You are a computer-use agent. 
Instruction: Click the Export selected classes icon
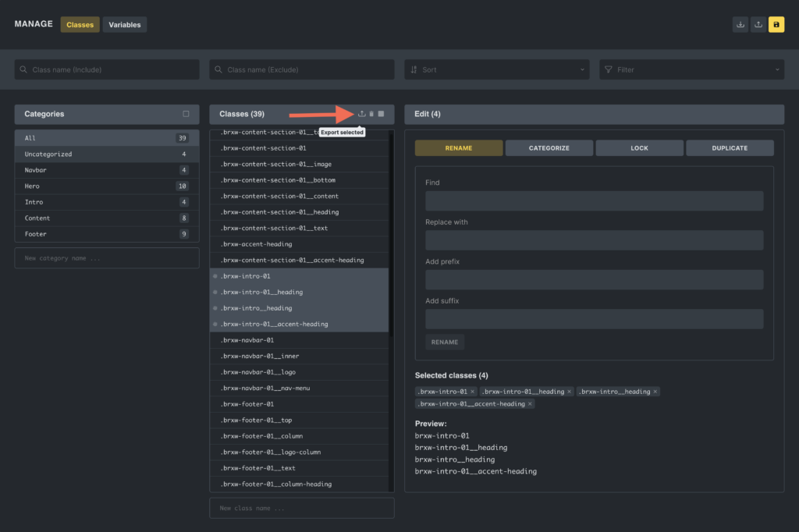361,114
